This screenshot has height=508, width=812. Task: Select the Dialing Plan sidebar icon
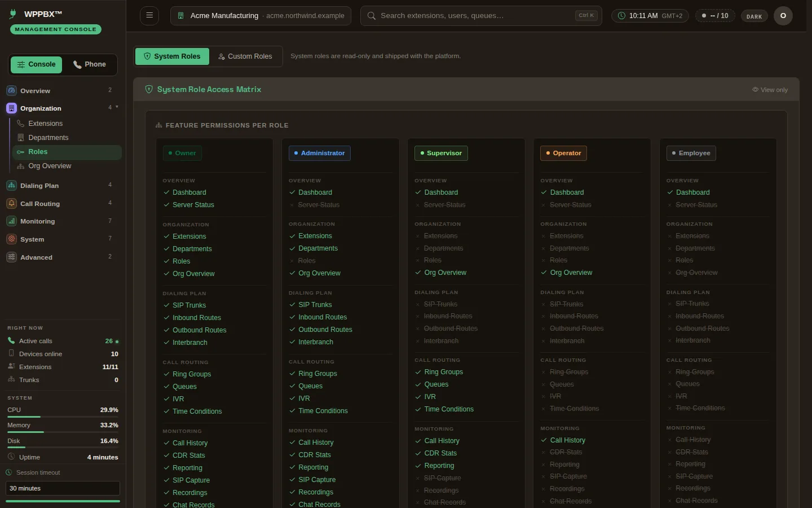pyautogui.click(x=11, y=185)
